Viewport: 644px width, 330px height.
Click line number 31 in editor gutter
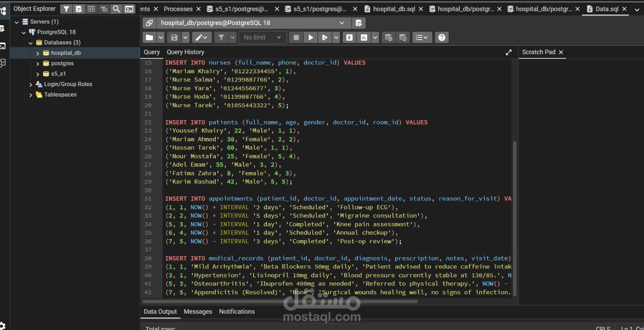tap(148, 199)
